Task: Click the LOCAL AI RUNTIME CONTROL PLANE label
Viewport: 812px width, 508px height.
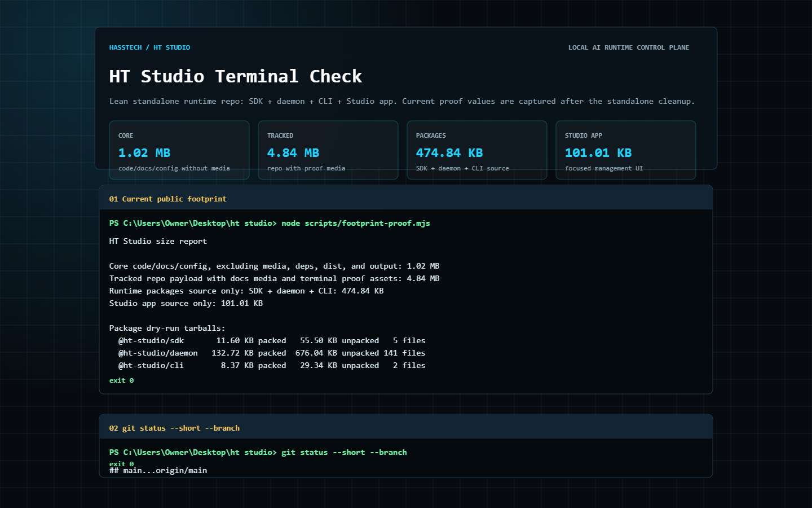Action: point(629,47)
